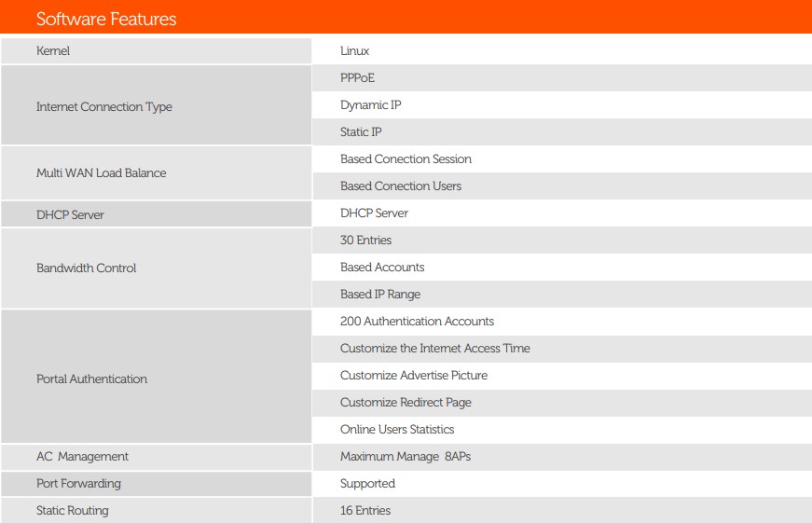Click the 'Dynamic IP' entry
This screenshot has width=812, height=523.
371,105
